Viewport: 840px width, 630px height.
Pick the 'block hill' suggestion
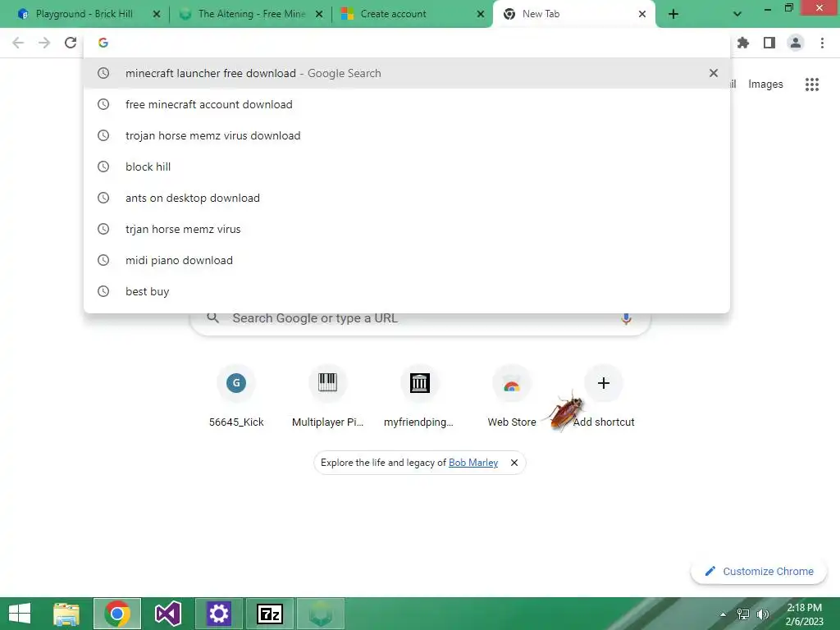[407, 167]
